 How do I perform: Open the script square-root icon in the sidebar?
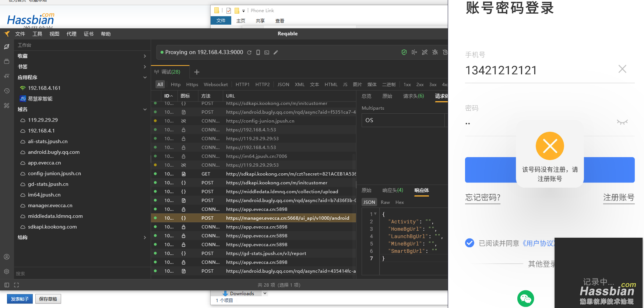click(7, 76)
